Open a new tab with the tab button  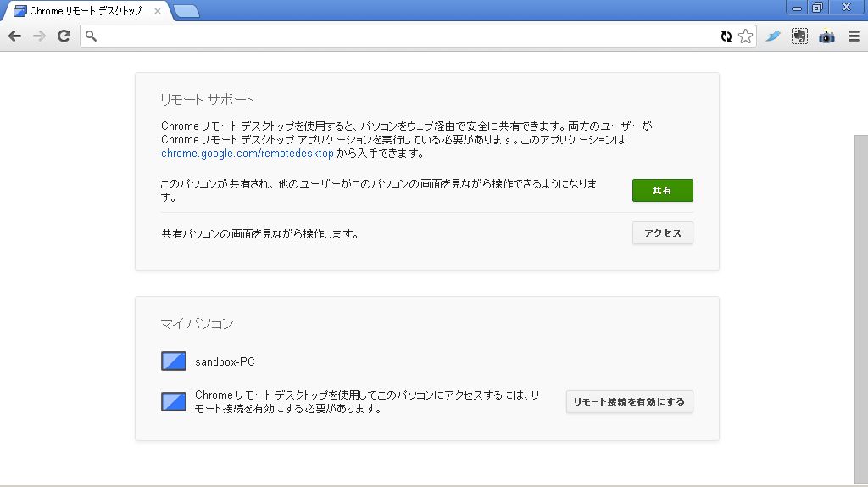click(186, 11)
